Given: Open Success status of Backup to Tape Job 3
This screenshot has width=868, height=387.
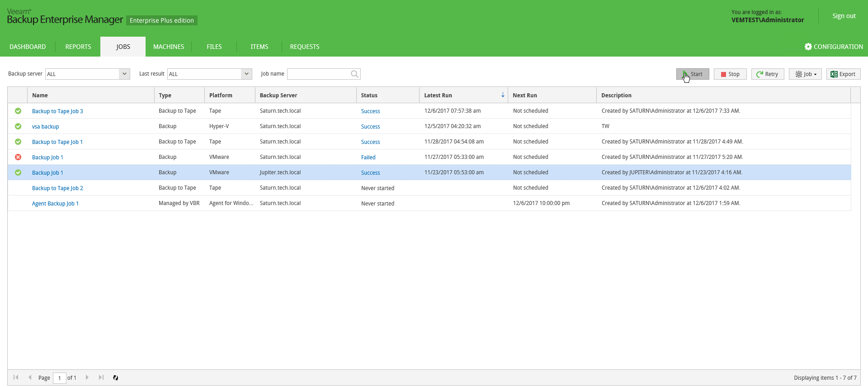Looking at the screenshot, I should (x=370, y=111).
